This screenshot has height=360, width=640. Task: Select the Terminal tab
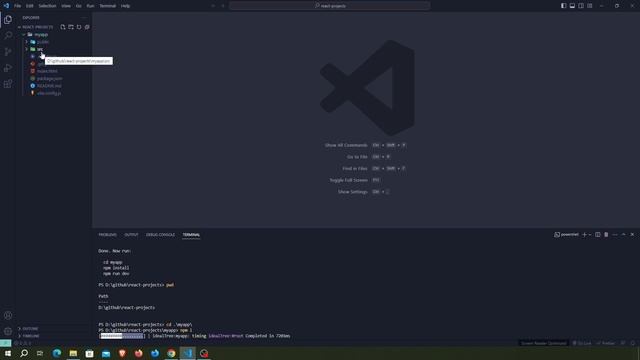(x=191, y=235)
